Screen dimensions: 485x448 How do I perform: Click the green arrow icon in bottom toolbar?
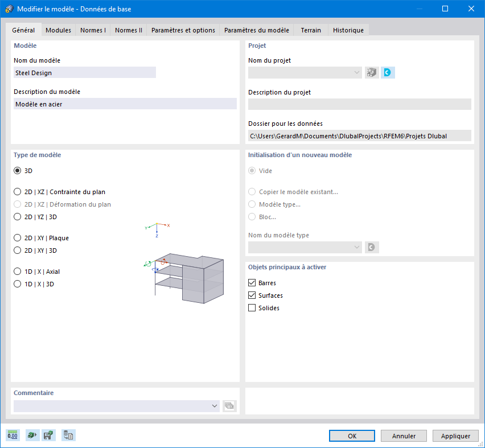click(x=32, y=435)
